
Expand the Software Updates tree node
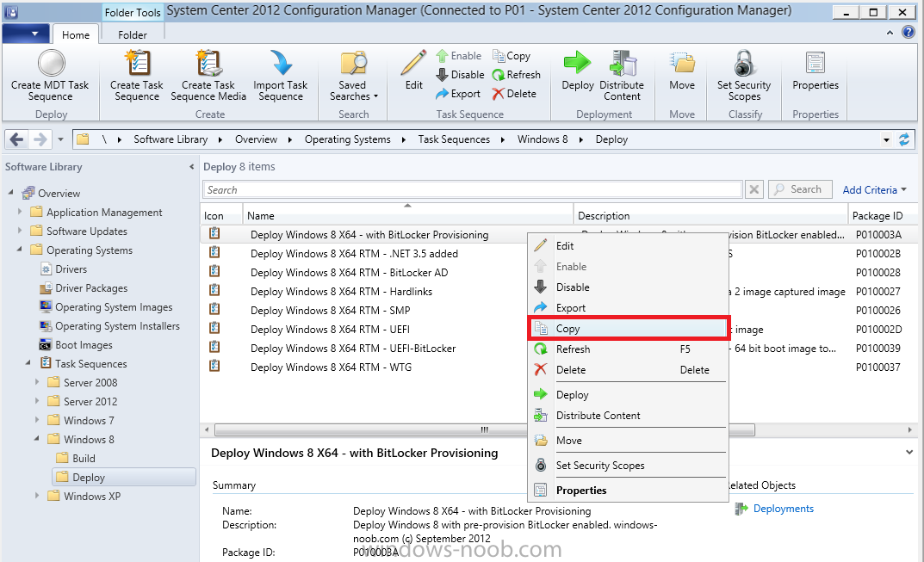click(20, 231)
